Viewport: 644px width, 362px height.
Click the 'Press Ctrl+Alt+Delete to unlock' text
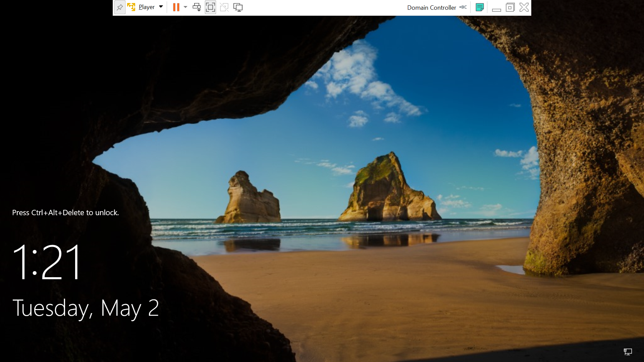[65, 213]
